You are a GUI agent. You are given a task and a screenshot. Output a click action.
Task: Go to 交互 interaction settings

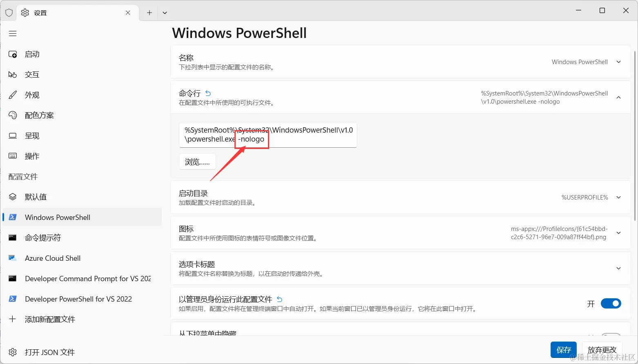[82, 75]
